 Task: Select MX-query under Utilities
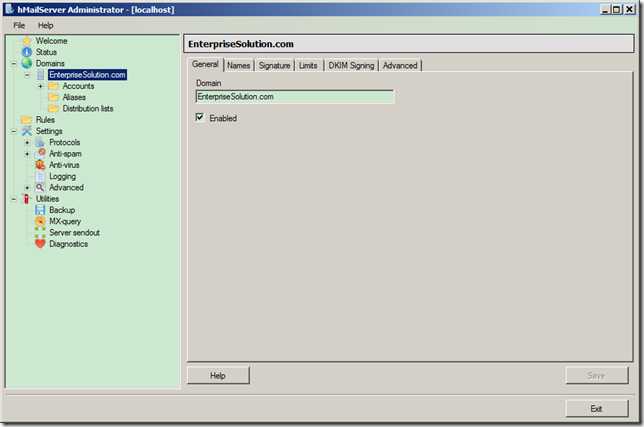(65, 221)
